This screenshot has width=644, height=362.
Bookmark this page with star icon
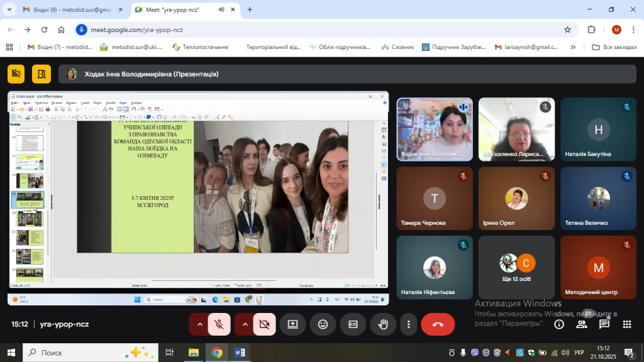pos(567,30)
